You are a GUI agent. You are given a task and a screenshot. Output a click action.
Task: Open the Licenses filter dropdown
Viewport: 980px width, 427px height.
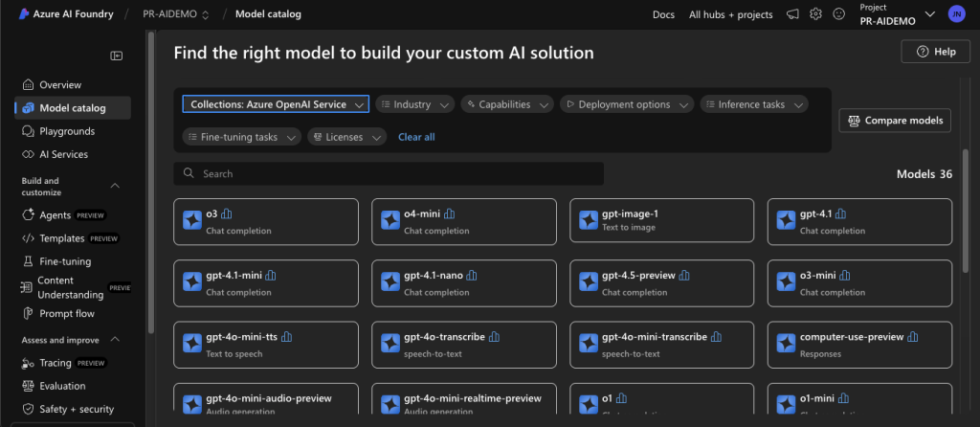(x=346, y=137)
